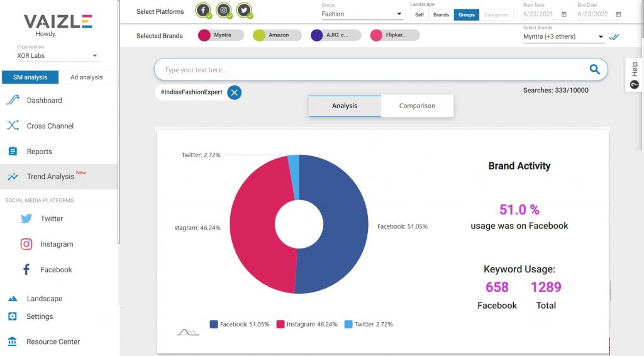The image size is (644, 356).
Task: Toggle the Twitter 2.72% legend item
Action: pos(369,325)
